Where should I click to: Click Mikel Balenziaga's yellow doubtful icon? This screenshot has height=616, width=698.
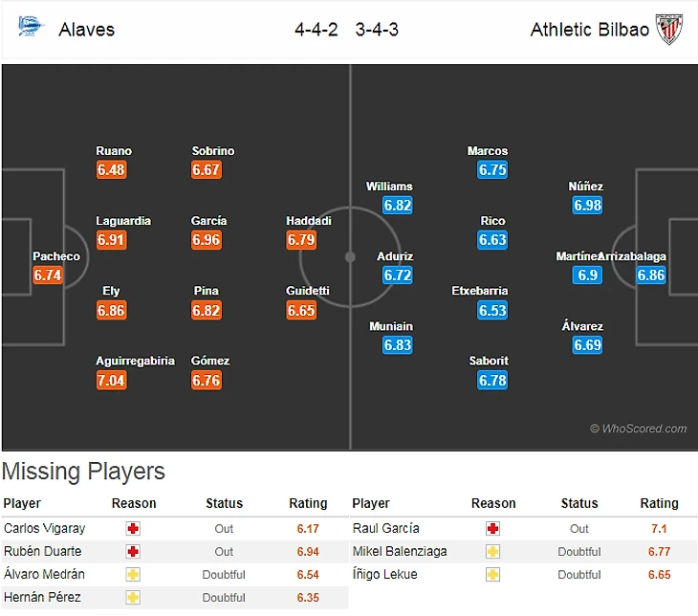click(492, 551)
